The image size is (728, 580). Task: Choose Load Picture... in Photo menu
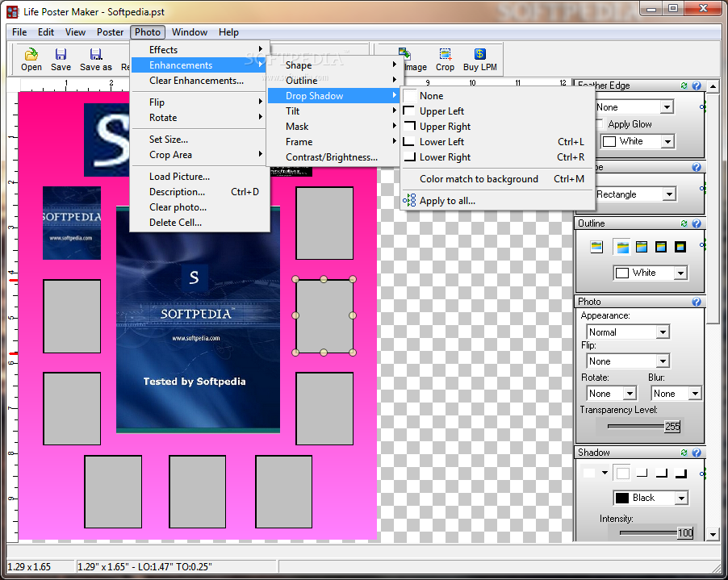199,177
